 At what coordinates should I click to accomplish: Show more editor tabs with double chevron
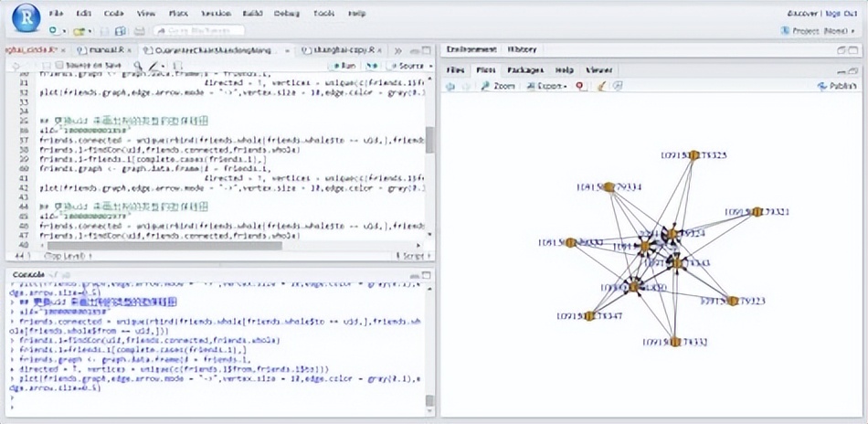(397, 50)
